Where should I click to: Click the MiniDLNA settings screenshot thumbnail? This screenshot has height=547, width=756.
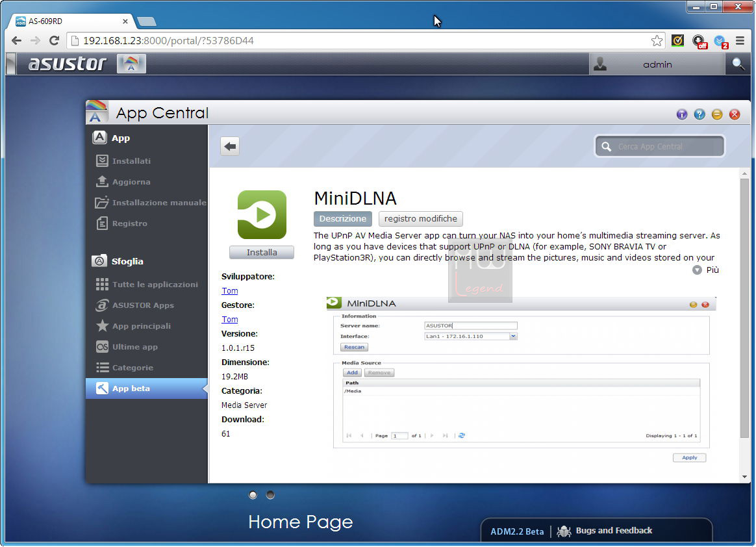tap(521, 379)
